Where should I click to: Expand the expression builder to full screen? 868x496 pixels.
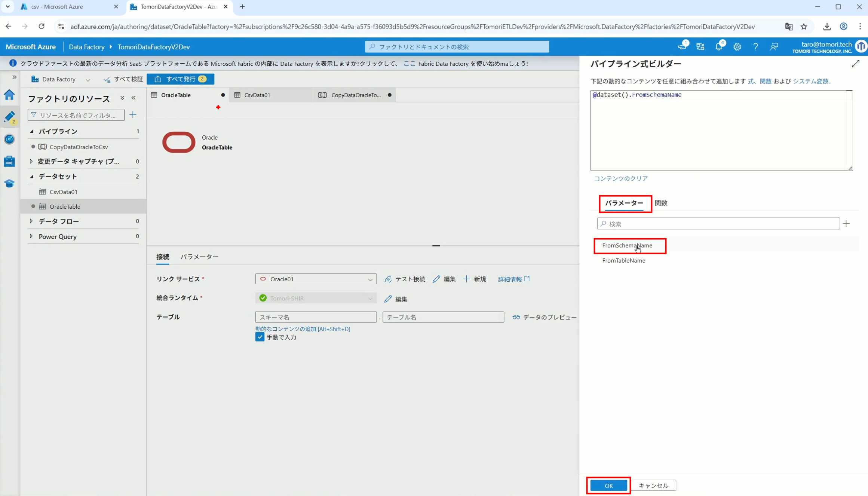(855, 64)
